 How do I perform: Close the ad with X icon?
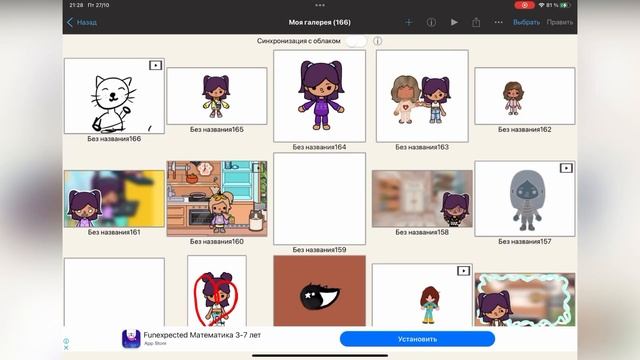[66, 348]
